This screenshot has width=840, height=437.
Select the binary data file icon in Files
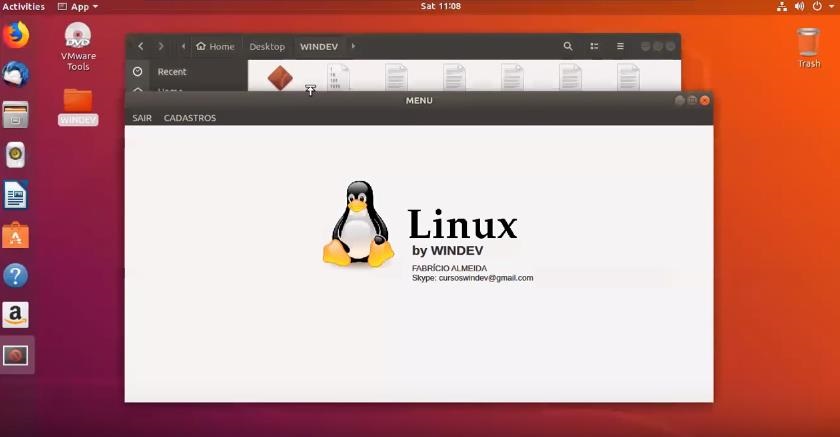(338, 77)
